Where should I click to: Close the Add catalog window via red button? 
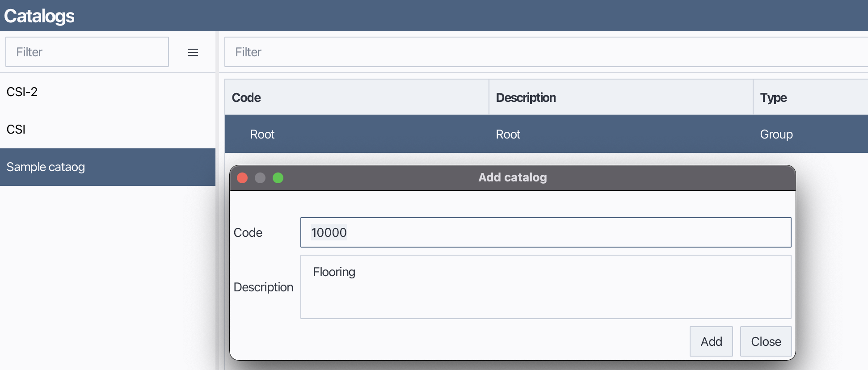click(242, 178)
